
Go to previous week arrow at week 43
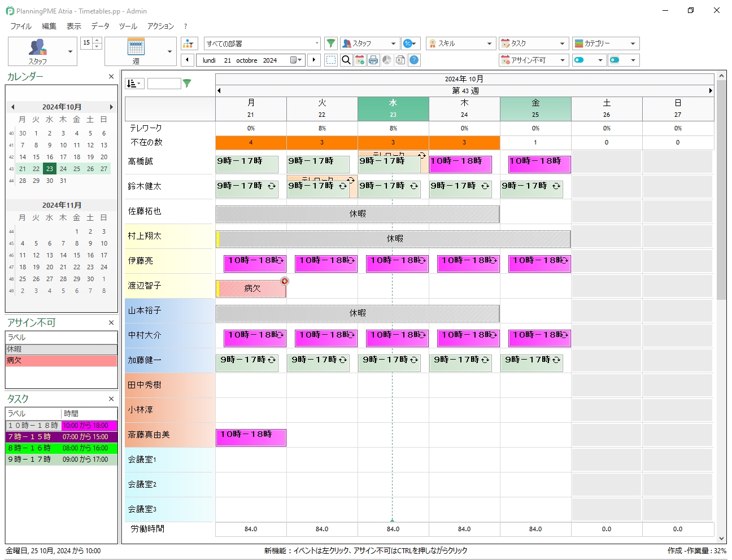pos(219,90)
